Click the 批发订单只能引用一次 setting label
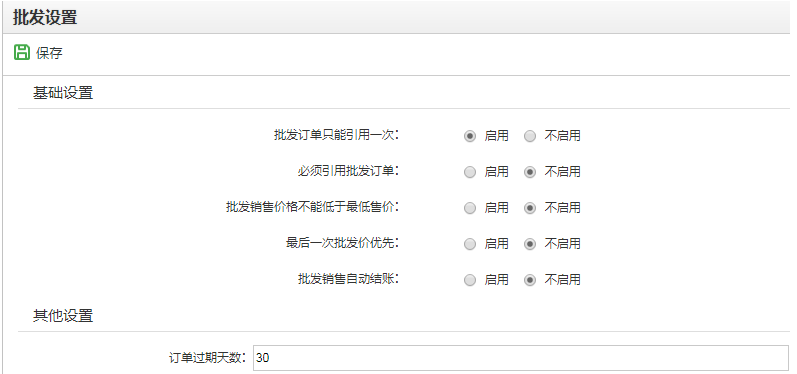Screen dimensions: 797x374 [336, 136]
